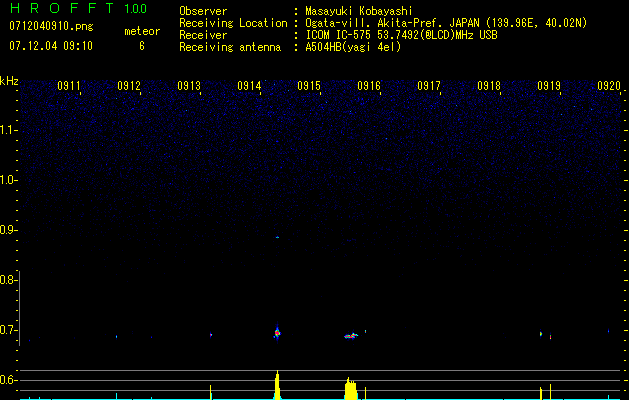Click the Observer label
This screenshot has height=400, width=629.
coord(203,11)
